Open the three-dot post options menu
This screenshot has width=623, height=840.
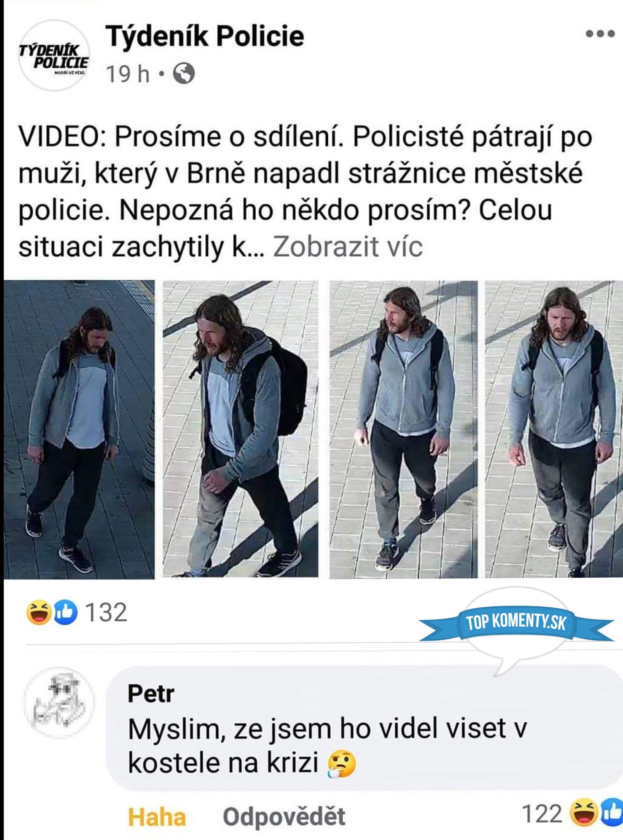(600, 34)
